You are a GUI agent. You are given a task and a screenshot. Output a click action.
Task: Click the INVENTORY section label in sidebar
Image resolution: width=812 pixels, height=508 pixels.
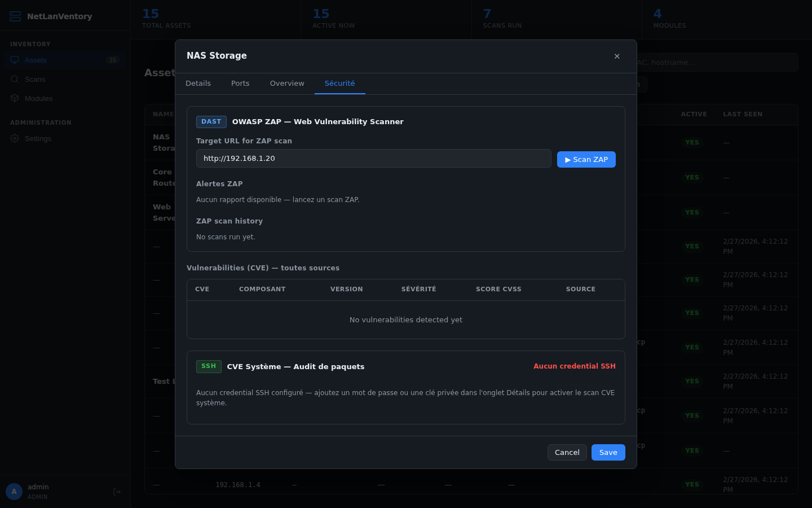[x=30, y=44]
